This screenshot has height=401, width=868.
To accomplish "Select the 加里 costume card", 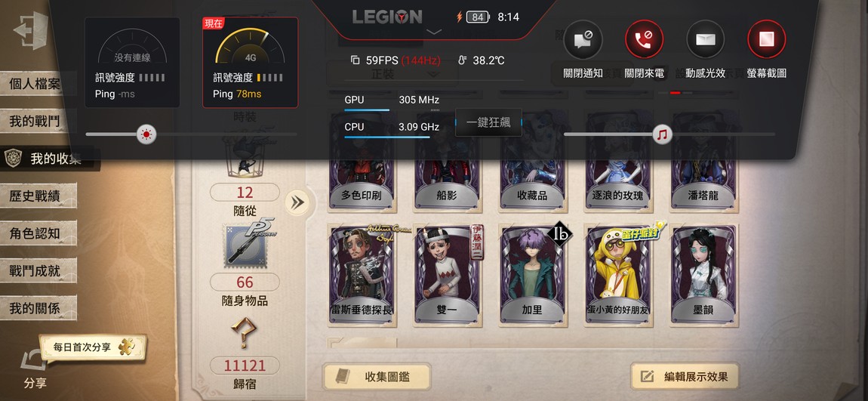I will pyautogui.click(x=532, y=276).
